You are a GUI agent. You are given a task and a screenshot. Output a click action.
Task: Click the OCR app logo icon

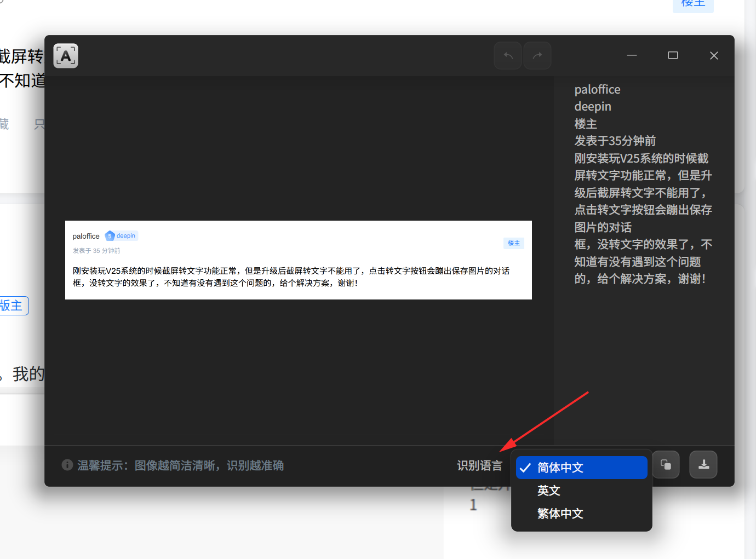point(66,56)
